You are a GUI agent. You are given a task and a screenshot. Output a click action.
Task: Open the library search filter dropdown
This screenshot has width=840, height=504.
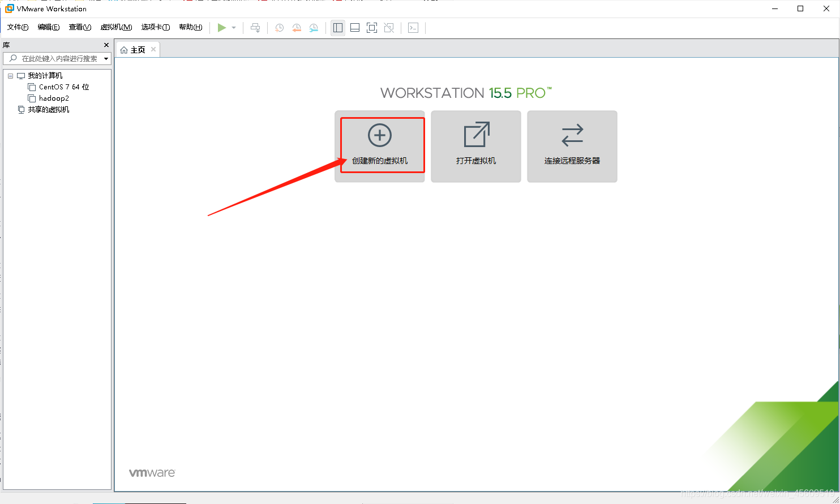[106, 59]
